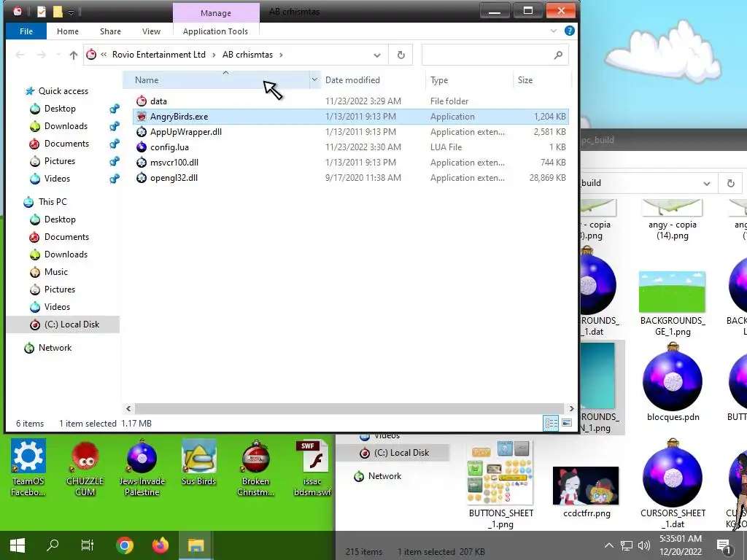Go up one folder level
The width and height of the screenshot is (747, 560).
[x=74, y=55]
